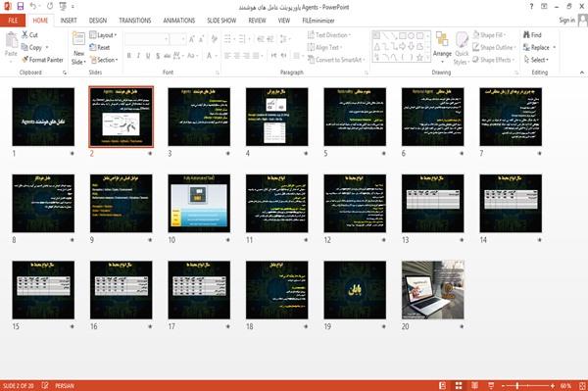Open PowerPoint Help question mark
The image size is (588, 391).
pyautogui.click(x=531, y=7)
